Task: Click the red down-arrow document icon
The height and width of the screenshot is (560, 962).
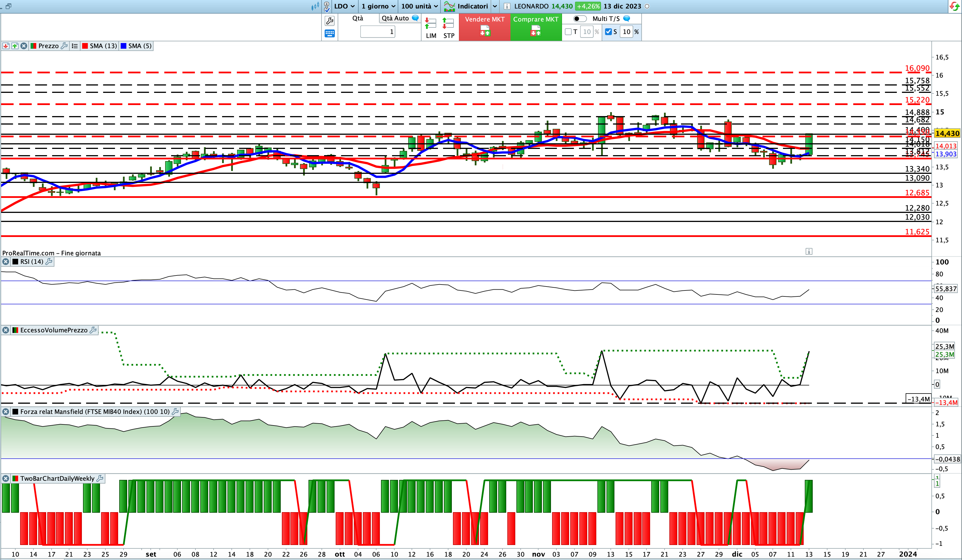Action: (x=6, y=46)
